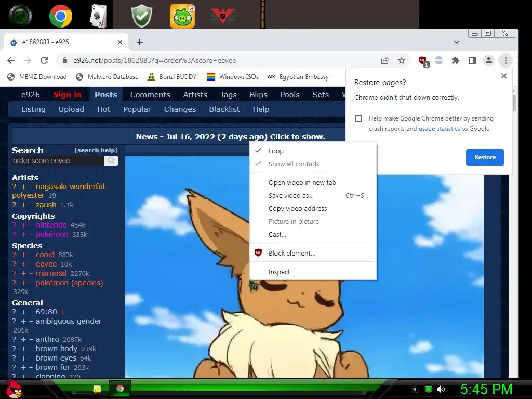Image resolution: width=532 pixels, height=399 pixels.
Task: Show hidden tray icons arrow
Action: [415, 390]
